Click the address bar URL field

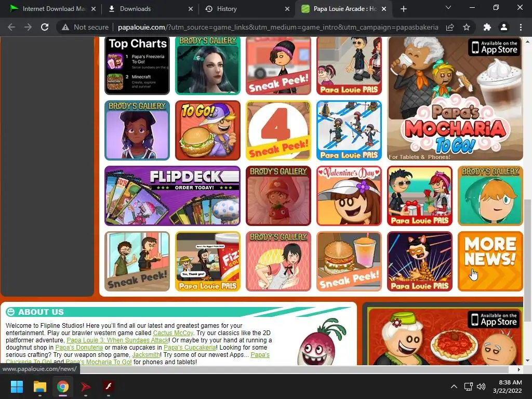278,27
